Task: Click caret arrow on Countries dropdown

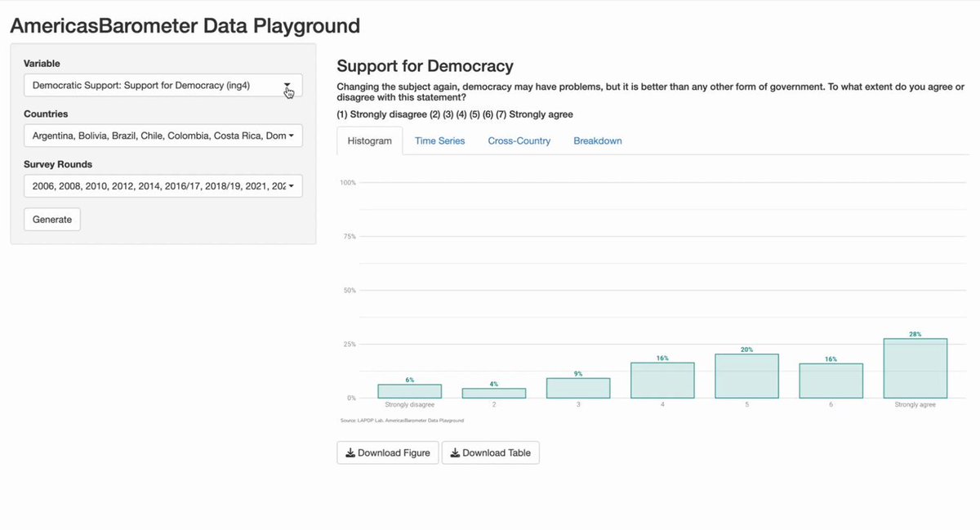Action: point(292,136)
